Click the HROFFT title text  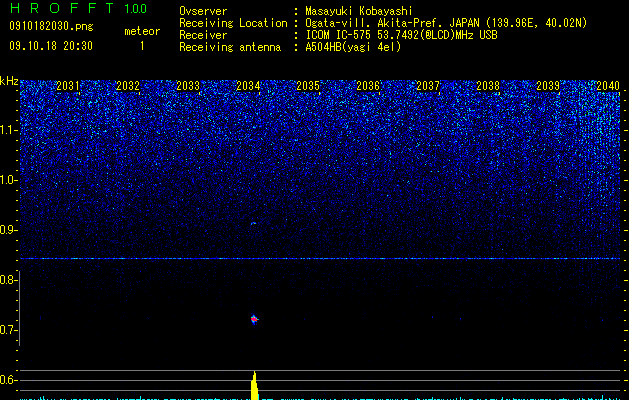click(62, 8)
